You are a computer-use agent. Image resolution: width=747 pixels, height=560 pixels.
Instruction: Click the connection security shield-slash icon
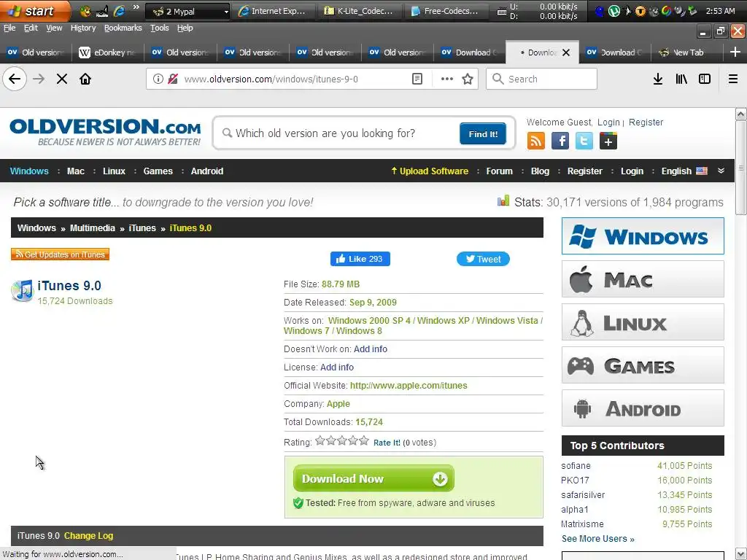[173, 79]
